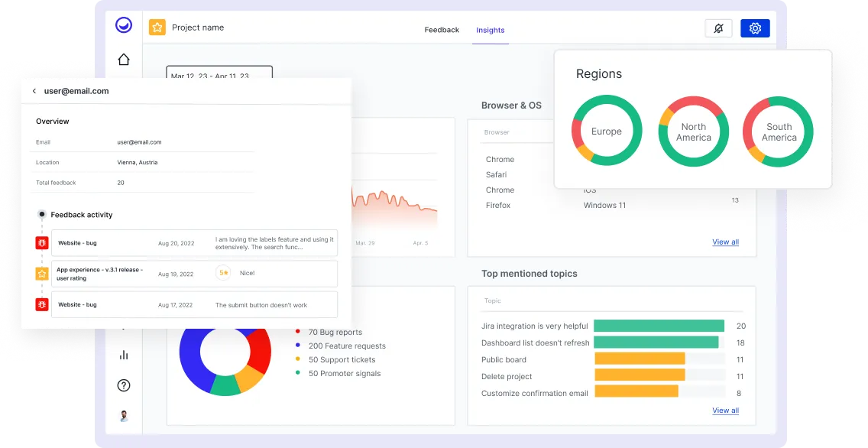Select the Home icon in the sidebar

(124, 57)
